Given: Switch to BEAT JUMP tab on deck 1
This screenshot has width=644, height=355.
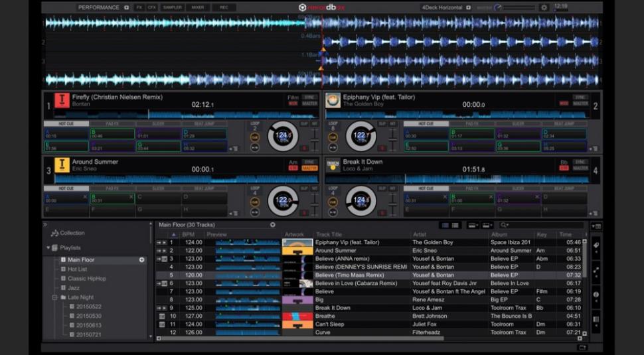Looking at the screenshot, I should tap(202, 123).
